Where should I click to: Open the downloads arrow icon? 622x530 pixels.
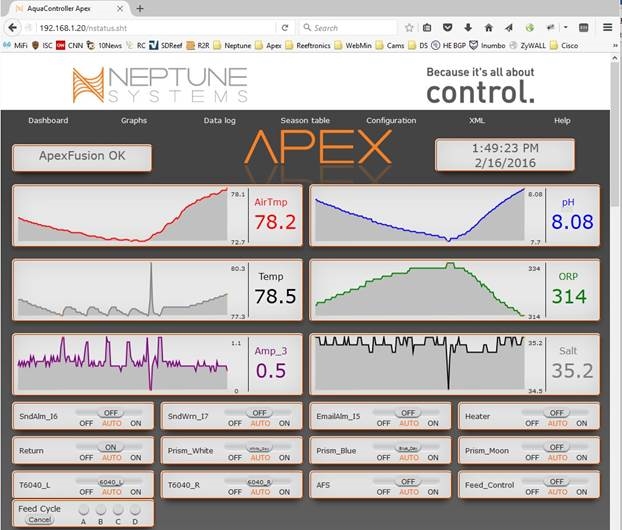(468, 28)
